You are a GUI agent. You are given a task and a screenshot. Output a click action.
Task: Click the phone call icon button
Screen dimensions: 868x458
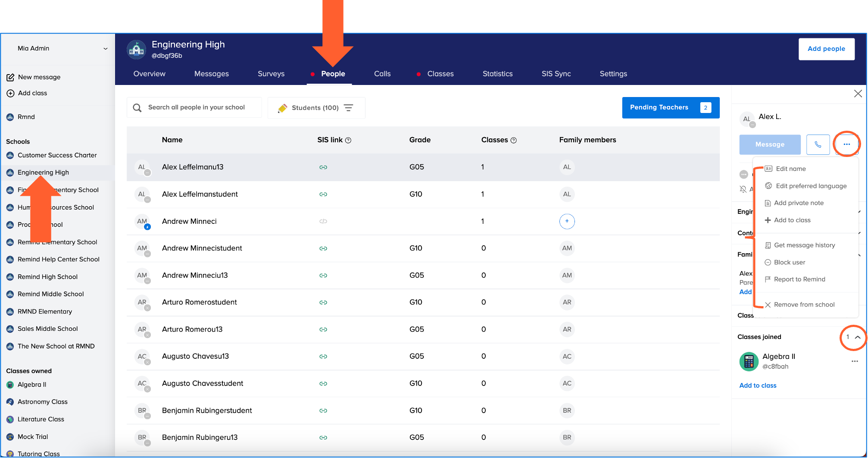(818, 144)
